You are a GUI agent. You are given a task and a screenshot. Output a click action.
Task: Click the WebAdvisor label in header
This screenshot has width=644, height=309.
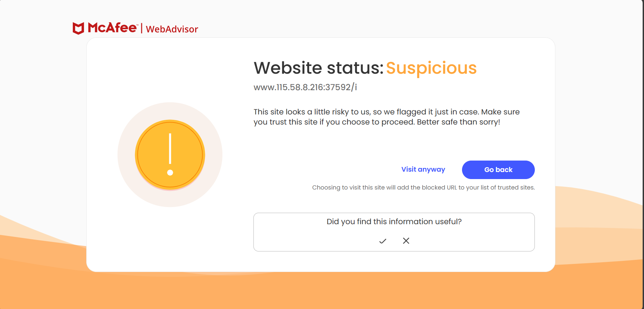[x=172, y=29]
